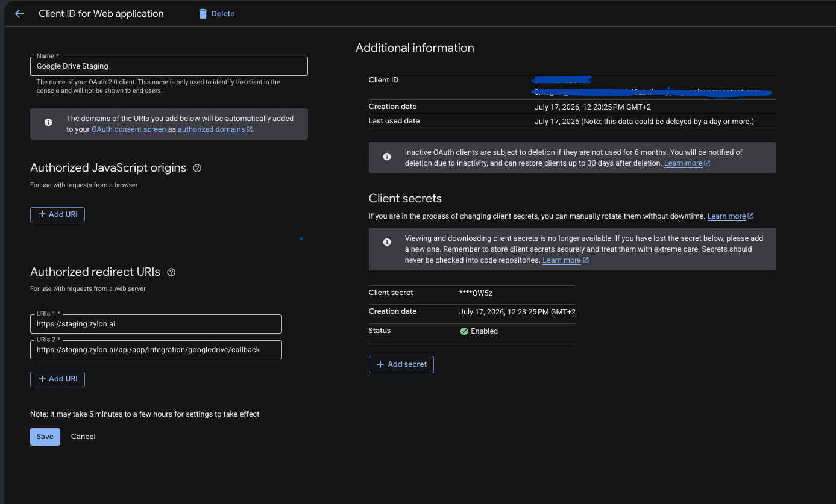Click the Enabled status text

[484, 331]
